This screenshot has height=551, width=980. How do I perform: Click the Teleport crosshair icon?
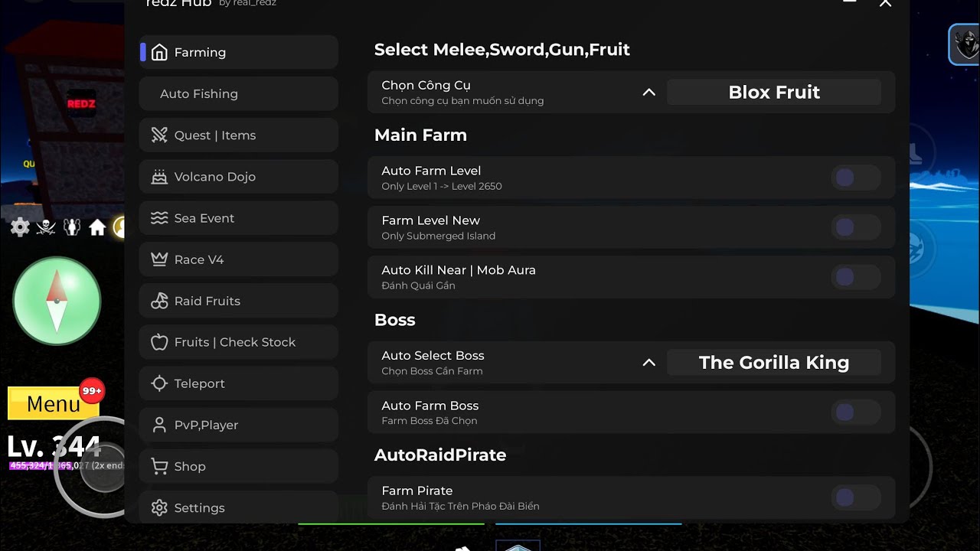pyautogui.click(x=159, y=383)
